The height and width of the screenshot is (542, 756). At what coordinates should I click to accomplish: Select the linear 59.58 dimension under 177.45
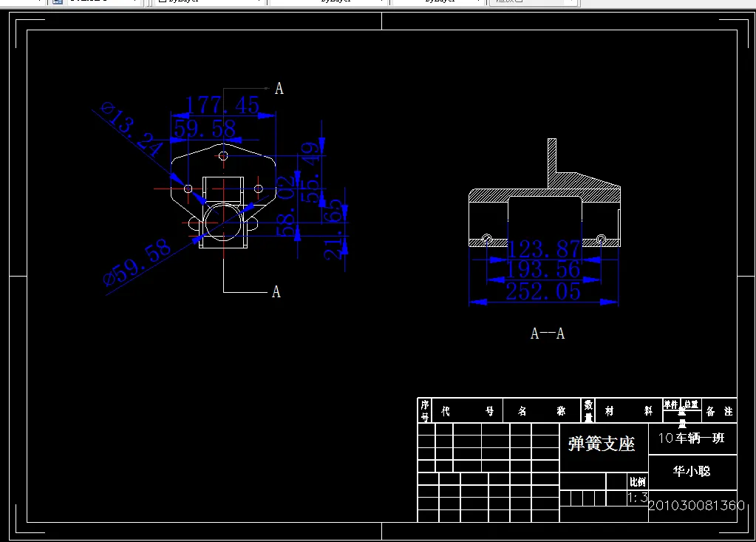[205, 129]
